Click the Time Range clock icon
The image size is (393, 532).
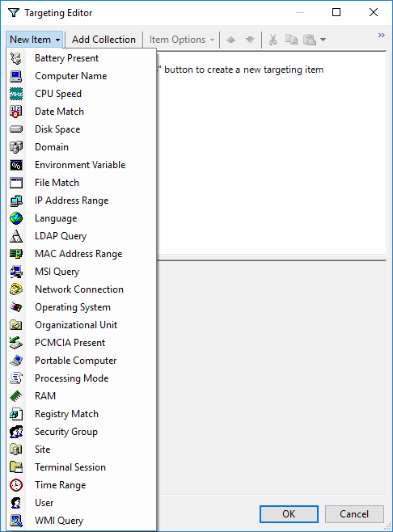click(x=16, y=485)
